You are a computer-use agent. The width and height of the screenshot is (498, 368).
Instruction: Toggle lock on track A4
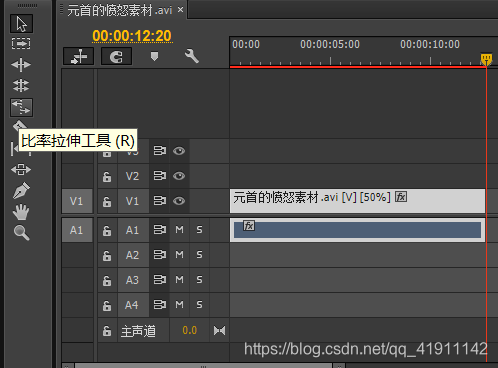(107, 305)
